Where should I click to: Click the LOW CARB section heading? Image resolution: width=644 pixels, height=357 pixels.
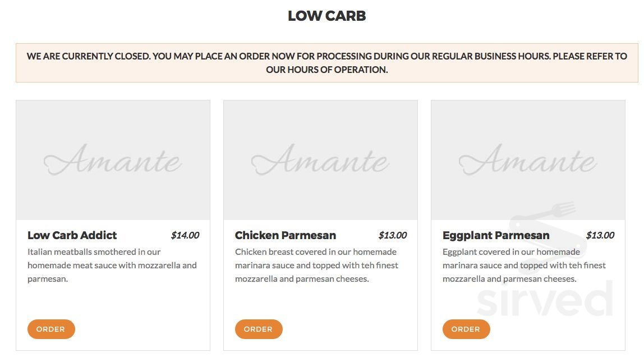click(x=326, y=16)
